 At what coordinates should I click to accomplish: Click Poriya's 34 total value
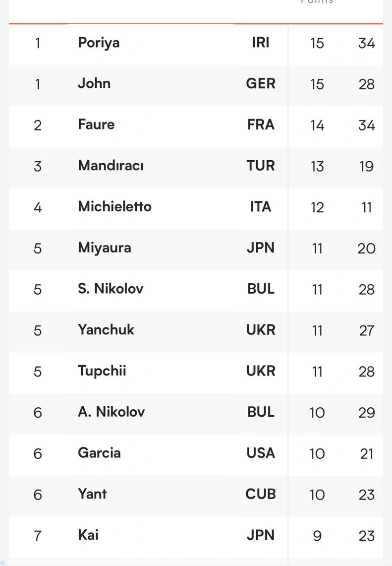coord(367,43)
